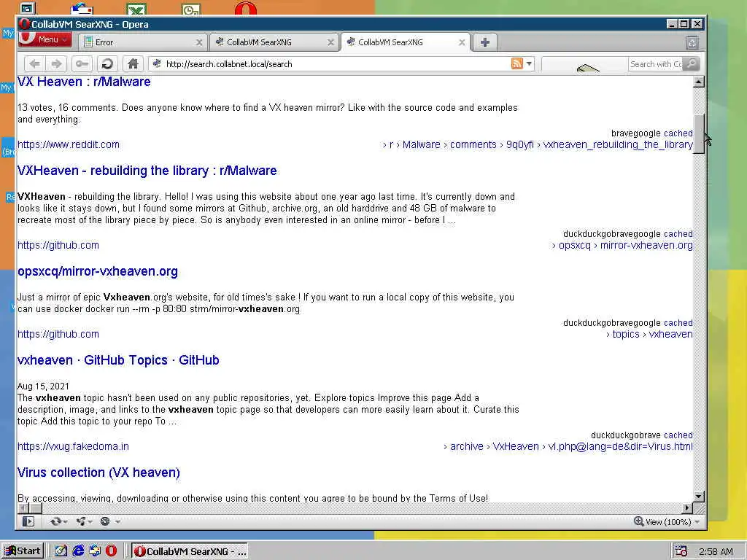Launch Opera from quick launch bar
Screen dimensions: 747x560
point(111,551)
